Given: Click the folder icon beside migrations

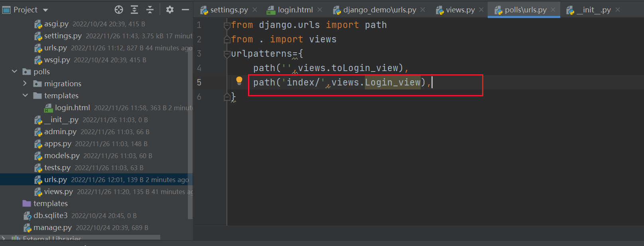Looking at the screenshot, I should (x=37, y=83).
